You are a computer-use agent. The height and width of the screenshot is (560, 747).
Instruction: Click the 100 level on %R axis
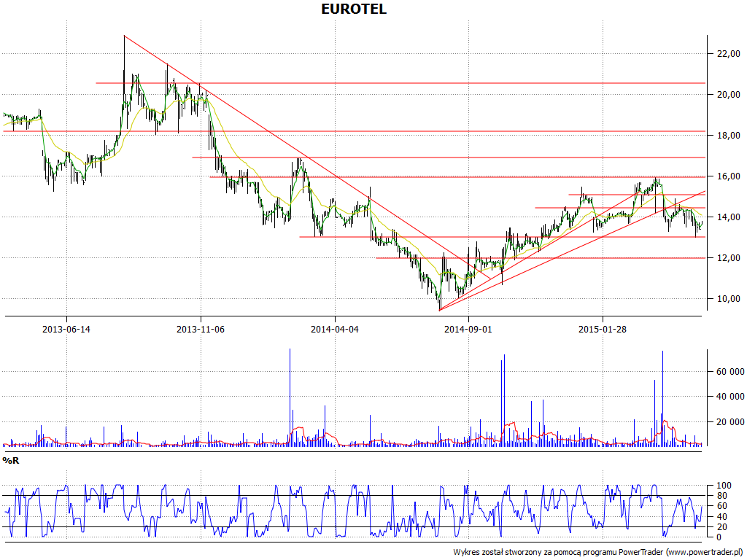click(723, 486)
